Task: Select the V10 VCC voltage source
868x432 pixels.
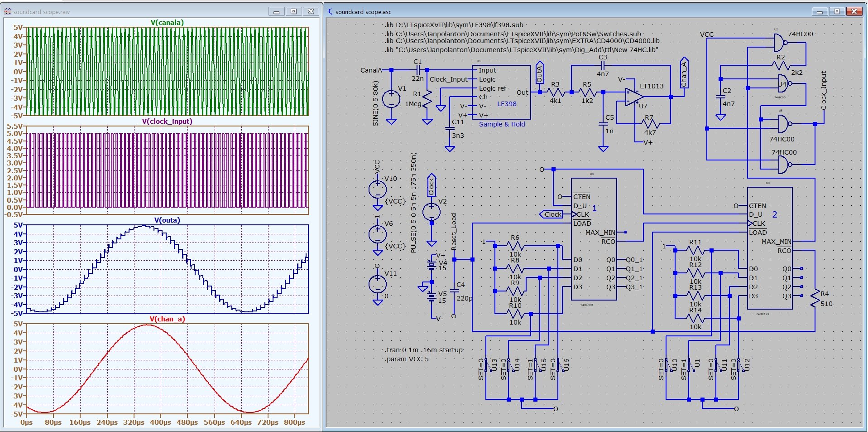Action: 378,189
